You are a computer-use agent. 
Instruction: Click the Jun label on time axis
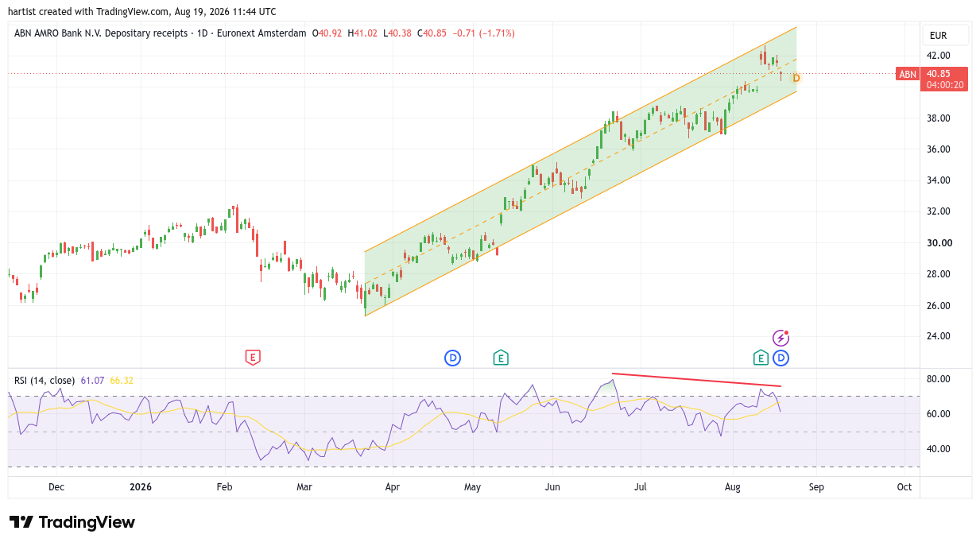553,486
